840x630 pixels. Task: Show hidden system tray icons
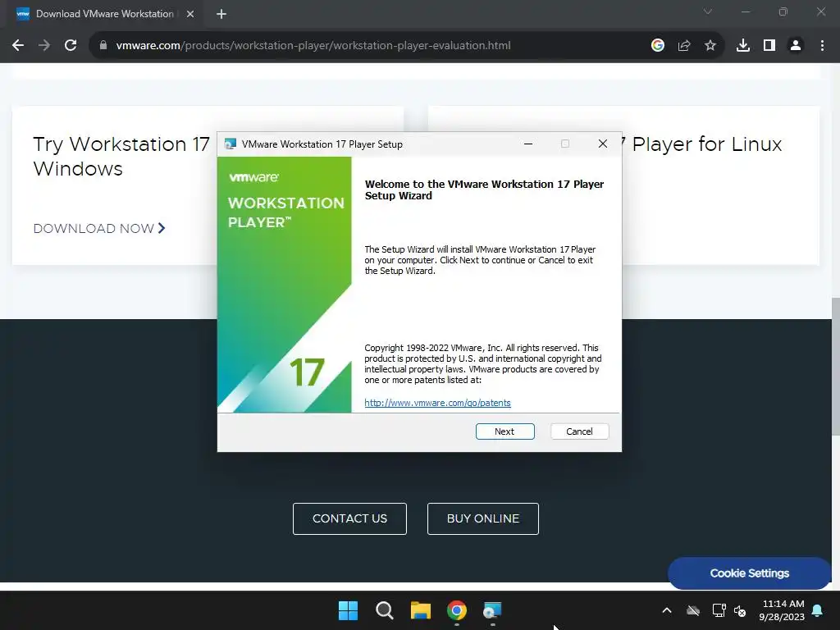[667, 610]
